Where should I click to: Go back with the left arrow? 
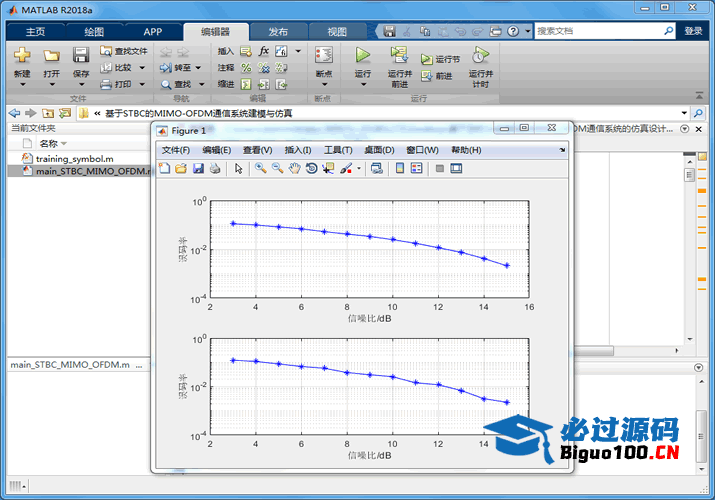pyautogui.click(x=15, y=113)
